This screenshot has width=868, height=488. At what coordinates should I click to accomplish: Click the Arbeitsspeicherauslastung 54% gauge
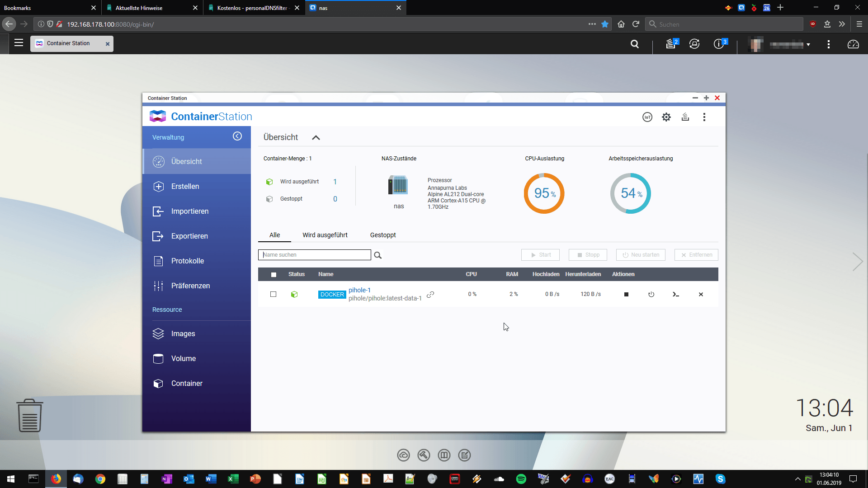click(631, 193)
